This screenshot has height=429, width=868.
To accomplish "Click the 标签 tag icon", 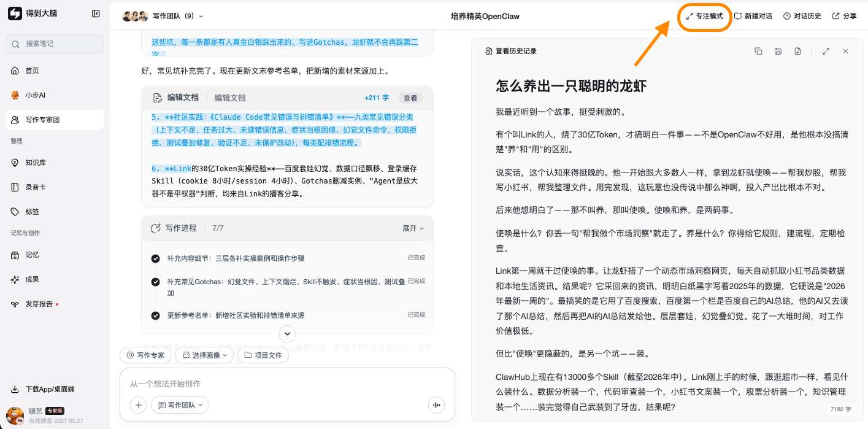I will point(15,212).
